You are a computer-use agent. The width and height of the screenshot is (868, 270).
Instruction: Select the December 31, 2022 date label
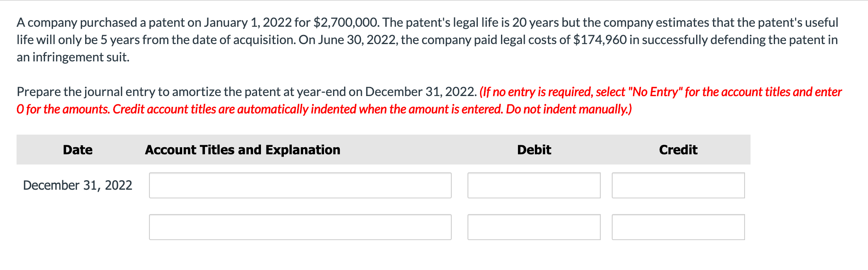pyautogui.click(x=77, y=185)
